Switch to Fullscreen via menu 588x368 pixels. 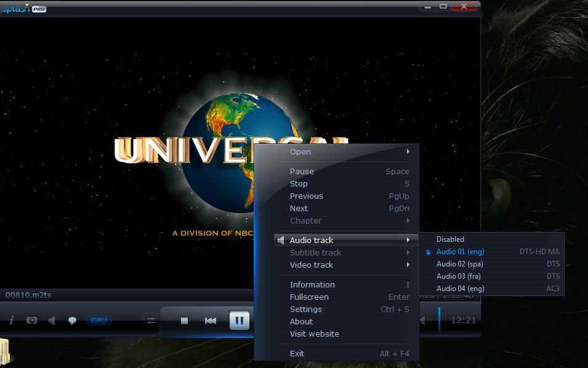pyautogui.click(x=347, y=297)
